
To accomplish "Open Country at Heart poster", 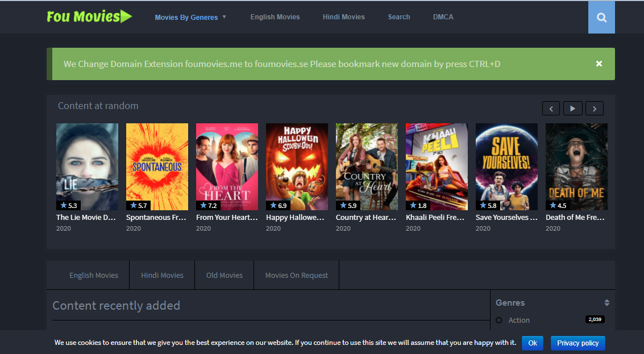I will click(367, 166).
